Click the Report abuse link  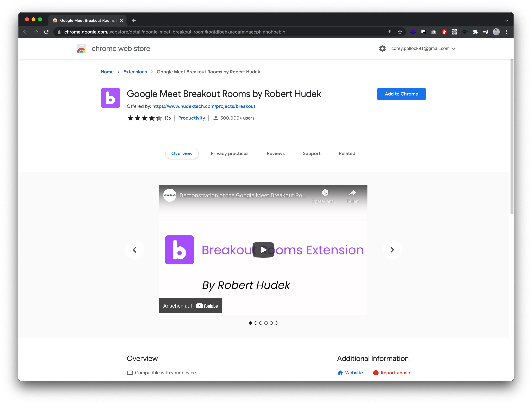(x=392, y=373)
